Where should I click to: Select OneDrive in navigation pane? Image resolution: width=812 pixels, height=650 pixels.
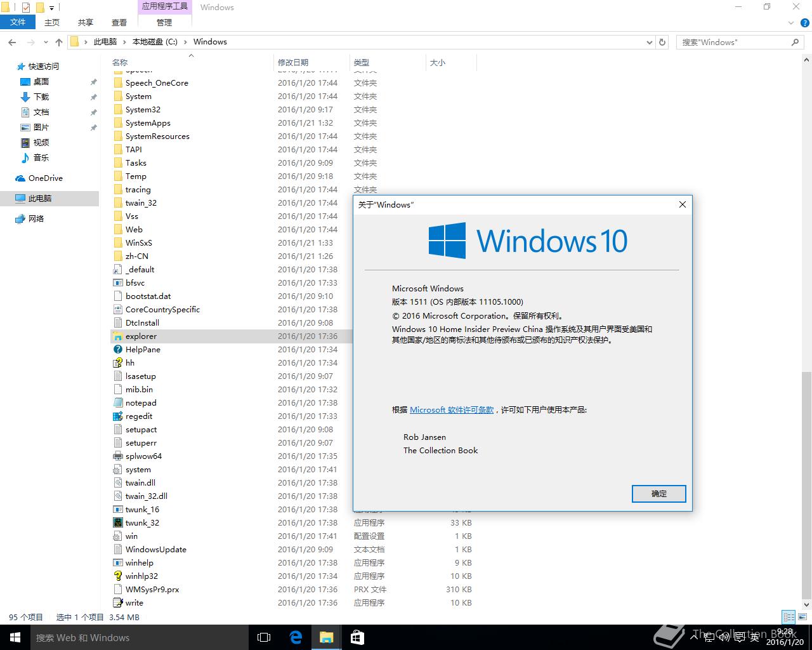(45, 178)
